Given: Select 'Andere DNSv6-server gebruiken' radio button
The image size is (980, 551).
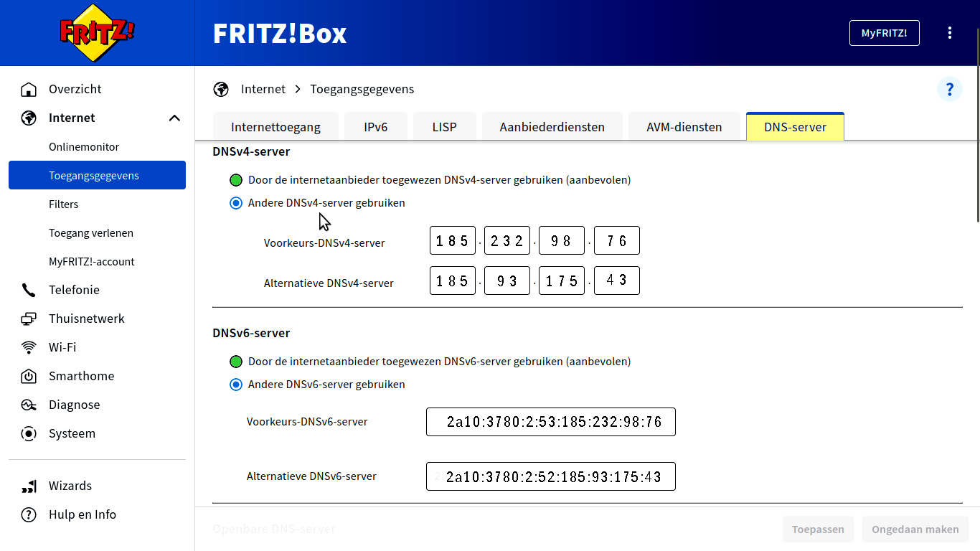Looking at the screenshot, I should click(236, 385).
